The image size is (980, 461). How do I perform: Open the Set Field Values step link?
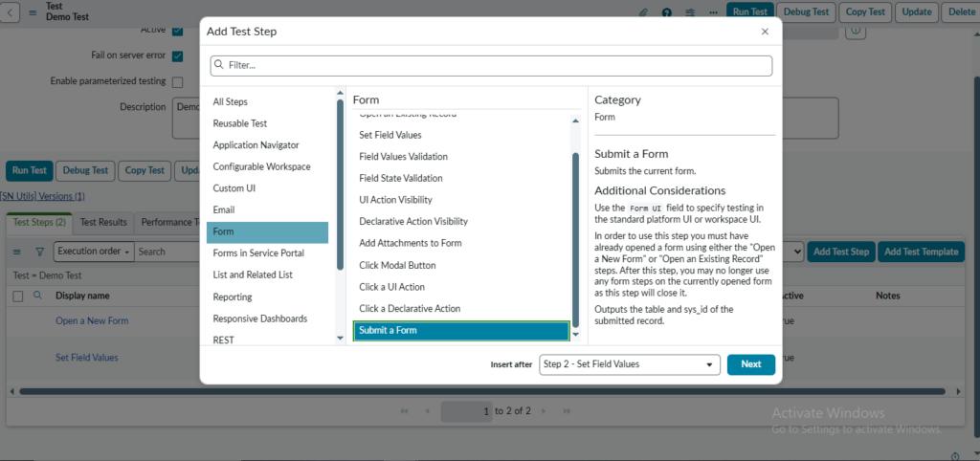[x=87, y=358]
